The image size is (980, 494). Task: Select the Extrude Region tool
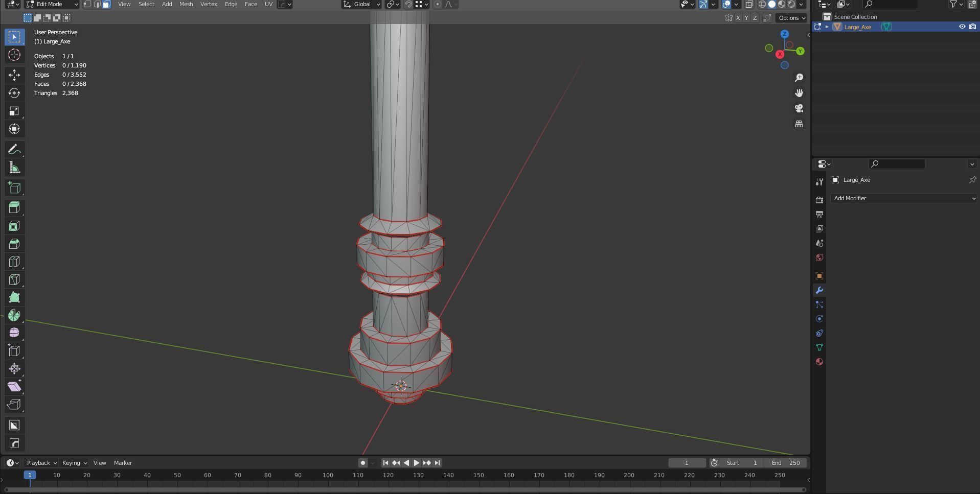pyautogui.click(x=14, y=207)
